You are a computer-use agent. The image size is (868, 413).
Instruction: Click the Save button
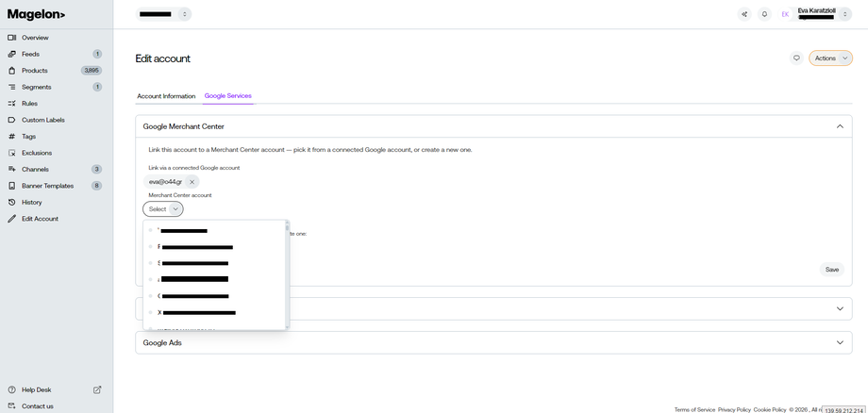(832, 270)
